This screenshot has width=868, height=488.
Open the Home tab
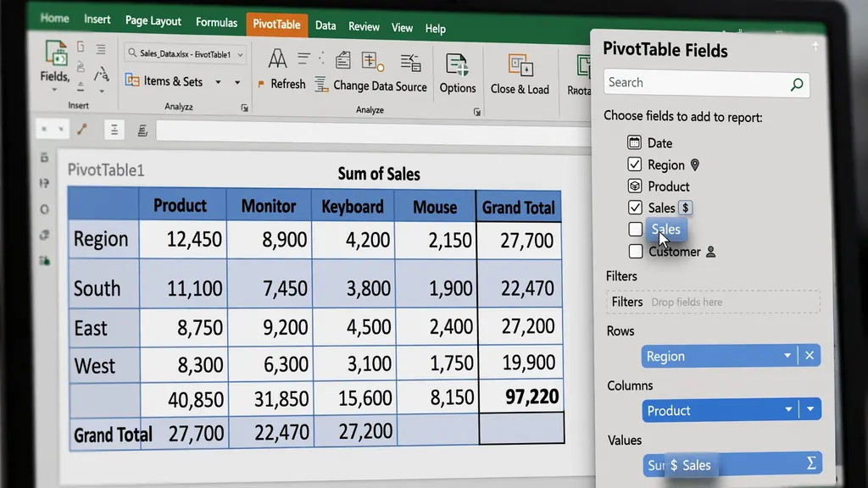point(55,19)
